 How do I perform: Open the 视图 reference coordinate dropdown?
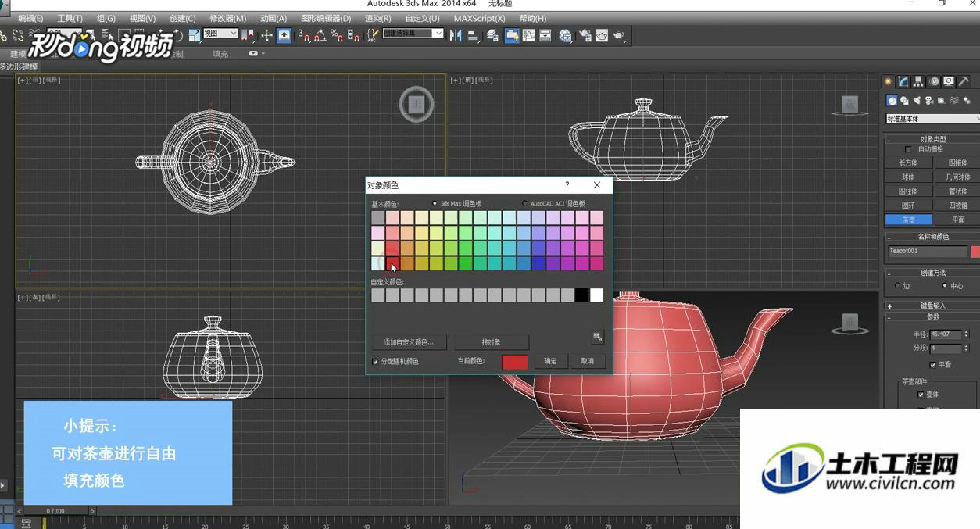[x=220, y=34]
